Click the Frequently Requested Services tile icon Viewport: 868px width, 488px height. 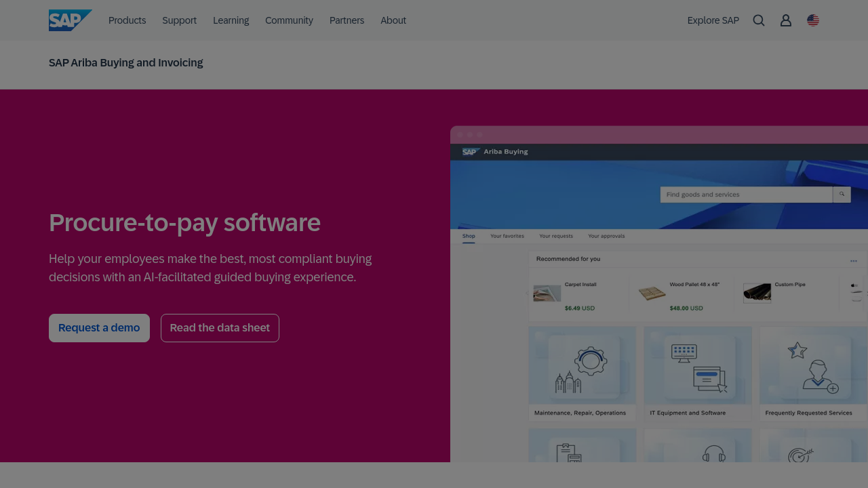(813, 366)
